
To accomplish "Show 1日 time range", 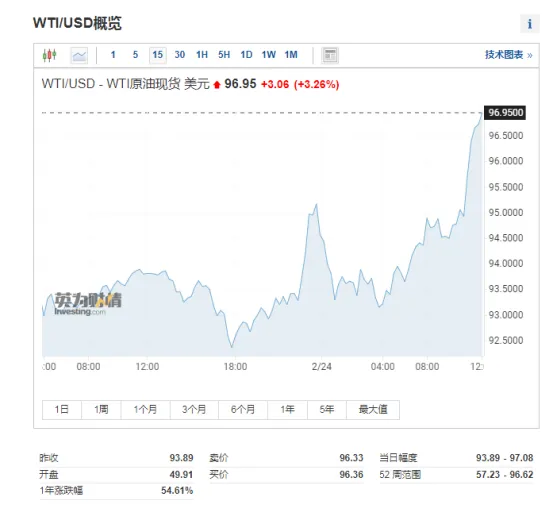I will click(62, 409).
